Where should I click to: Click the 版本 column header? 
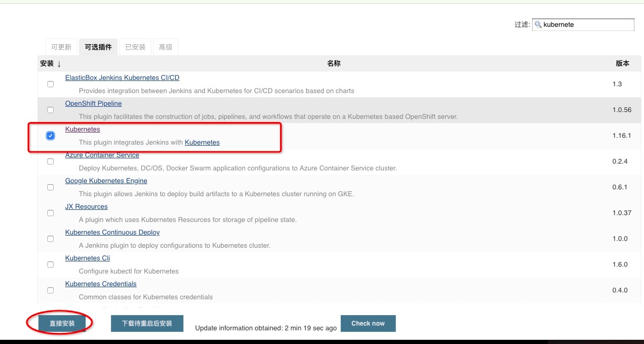click(x=622, y=63)
